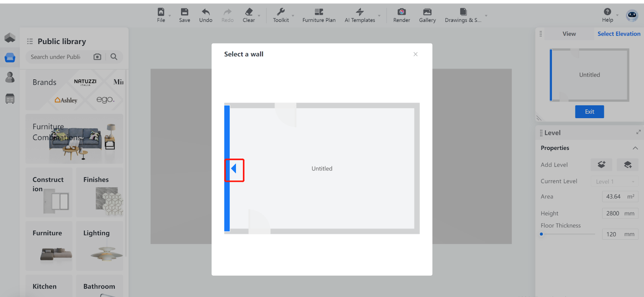Open the Lighting category

[x=100, y=246]
